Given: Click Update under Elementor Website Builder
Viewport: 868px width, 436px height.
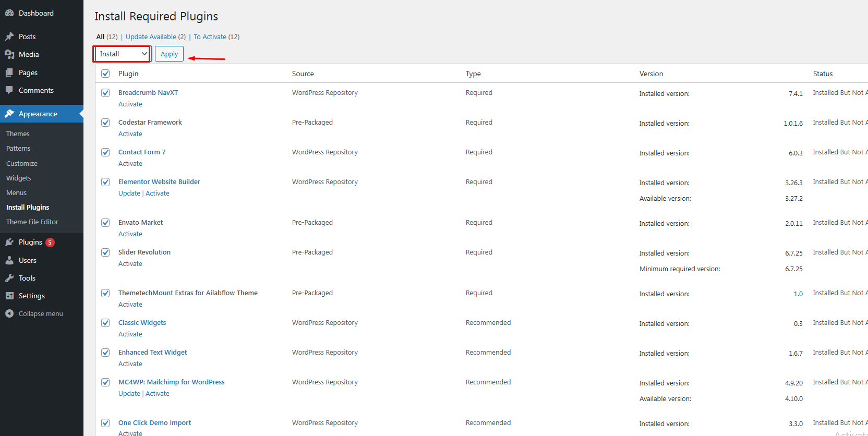Looking at the screenshot, I should (129, 193).
